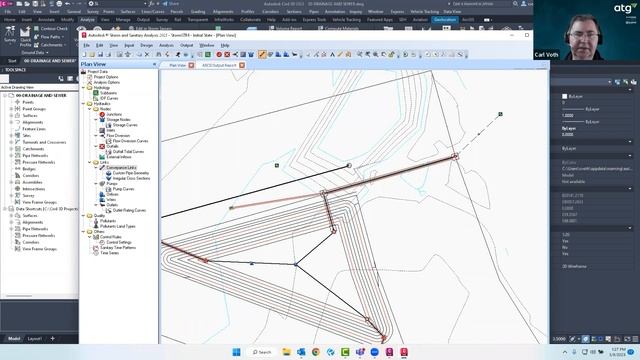Click the binoculars Find icon in toolbar

159,54
